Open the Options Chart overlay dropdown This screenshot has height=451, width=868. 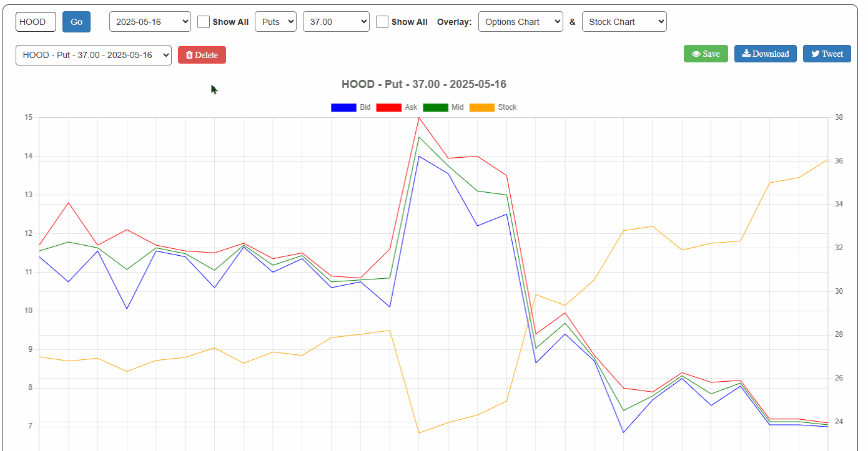coord(520,22)
